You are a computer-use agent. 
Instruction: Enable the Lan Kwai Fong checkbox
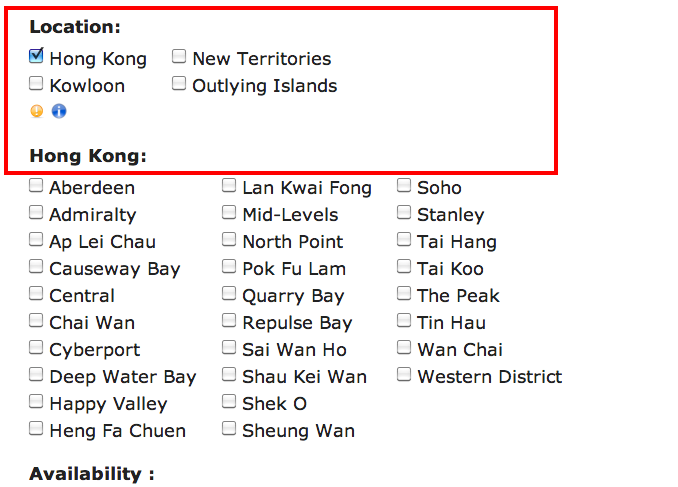coord(229,185)
